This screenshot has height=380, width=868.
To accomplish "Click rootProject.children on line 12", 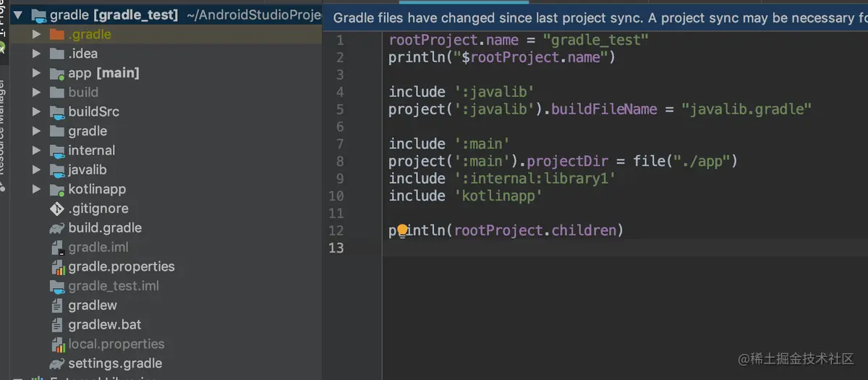I will 535,231.
